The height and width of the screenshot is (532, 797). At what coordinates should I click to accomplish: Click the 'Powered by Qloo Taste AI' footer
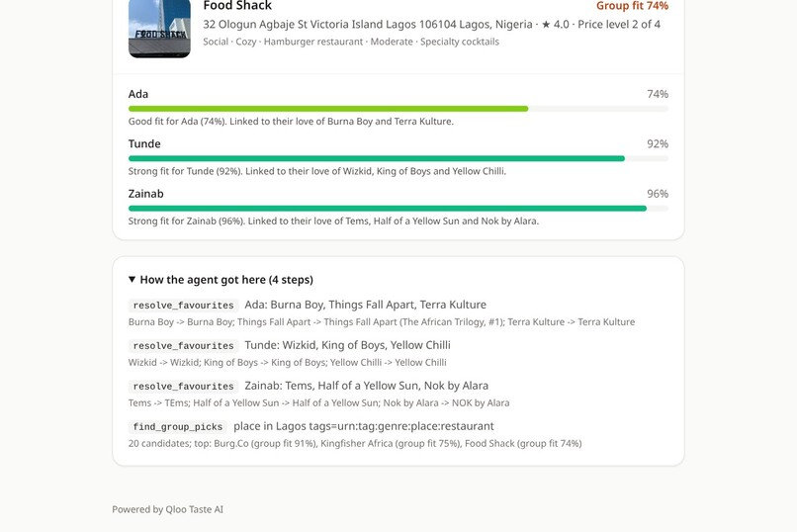(x=167, y=509)
